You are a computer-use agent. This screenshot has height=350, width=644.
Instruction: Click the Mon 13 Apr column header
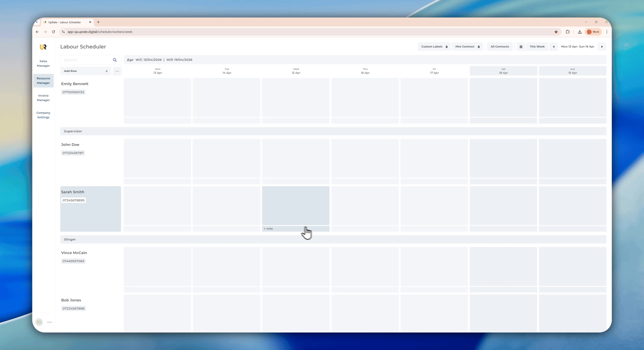coord(158,71)
